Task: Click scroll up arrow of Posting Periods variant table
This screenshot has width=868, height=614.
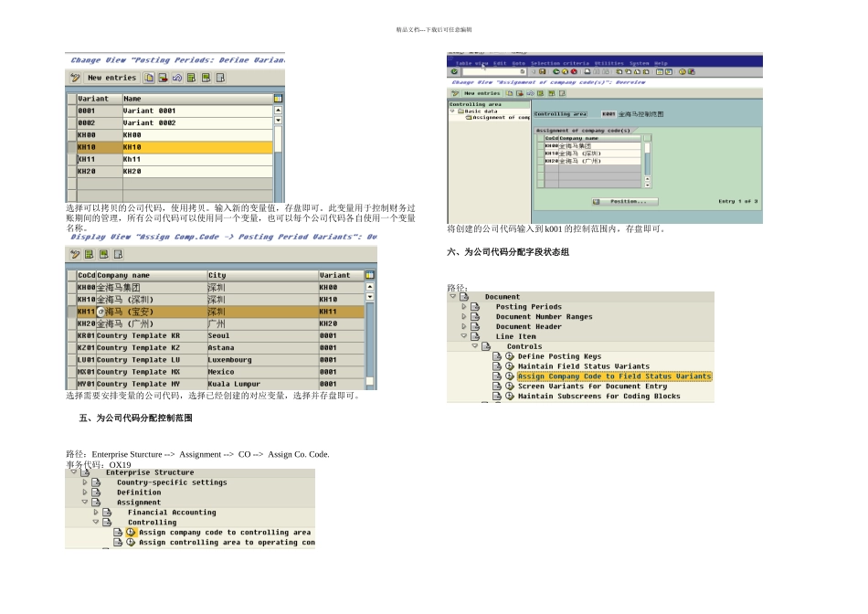Action: point(278,111)
